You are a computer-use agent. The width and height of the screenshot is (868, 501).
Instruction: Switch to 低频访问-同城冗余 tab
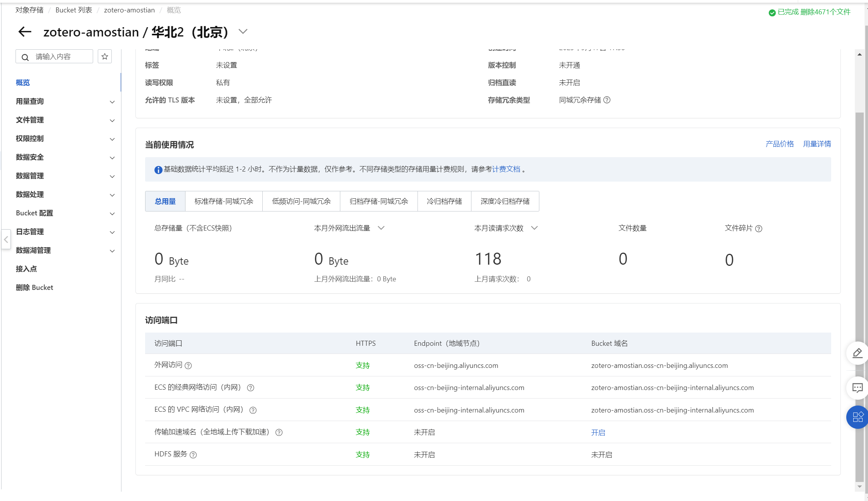pyautogui.click(x=301, y=201)
